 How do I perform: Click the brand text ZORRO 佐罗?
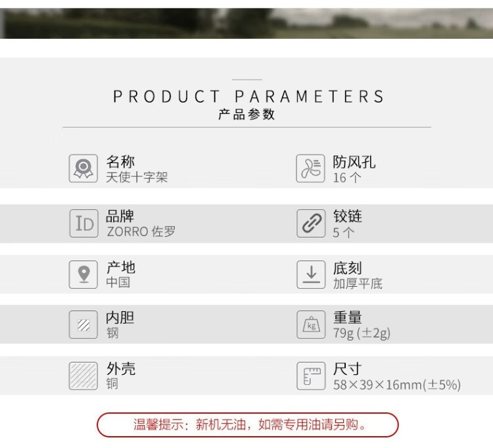coord(141,232)
